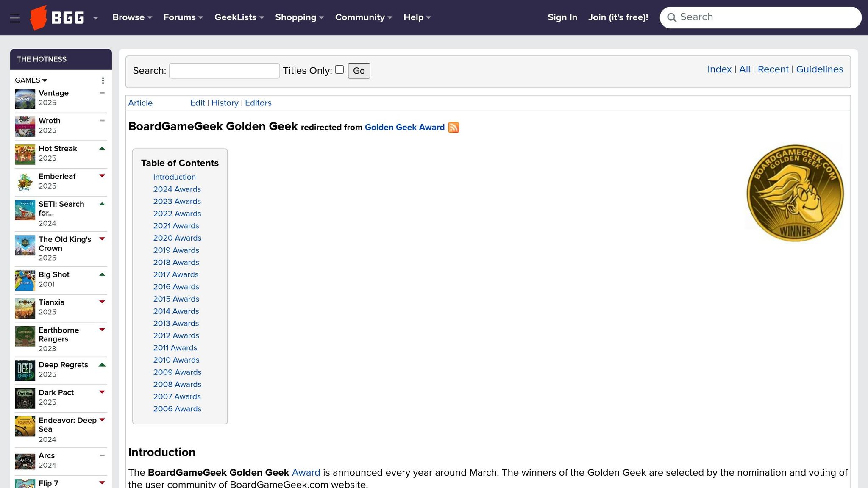
Task: Toggle the Titles Only checkbox
Action: tap(339, 69)
